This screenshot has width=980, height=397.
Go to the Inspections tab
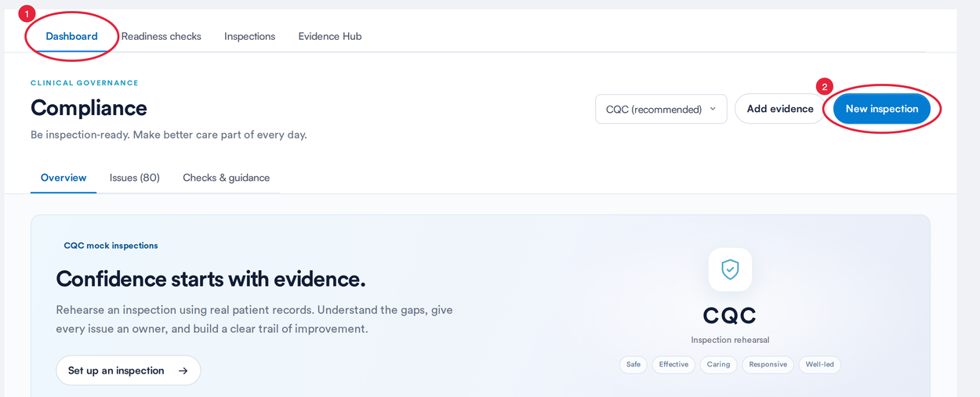[x=249, y=36]
